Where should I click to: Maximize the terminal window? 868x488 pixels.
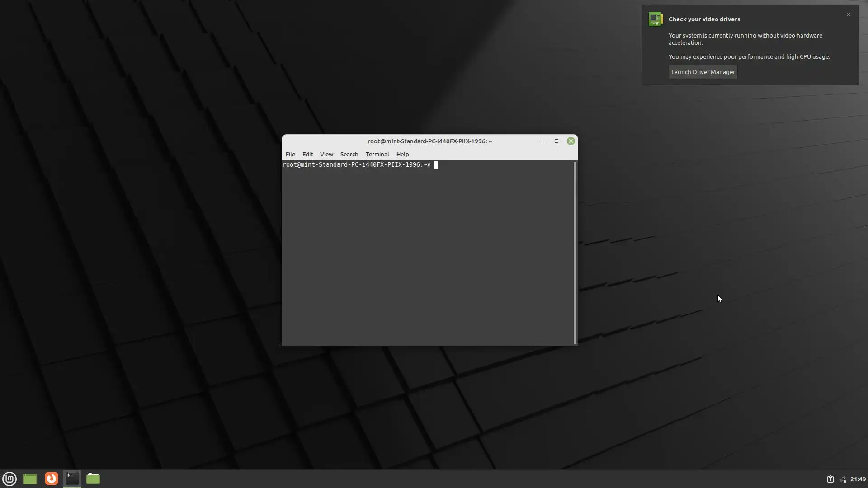557,141
